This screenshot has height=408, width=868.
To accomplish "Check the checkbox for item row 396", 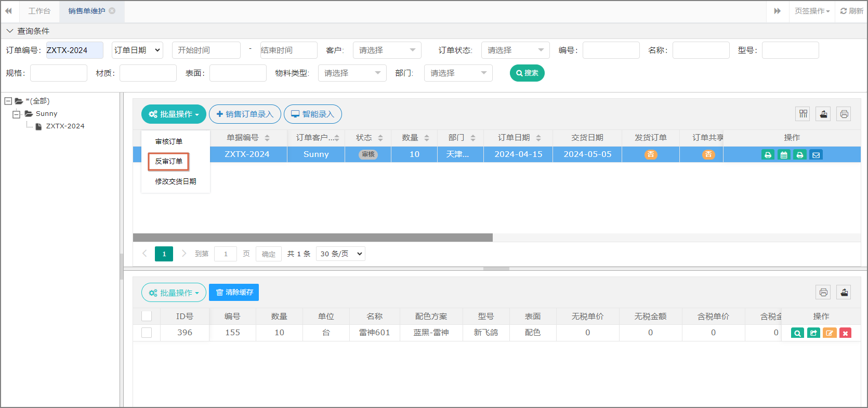I will tap(147, 333).
